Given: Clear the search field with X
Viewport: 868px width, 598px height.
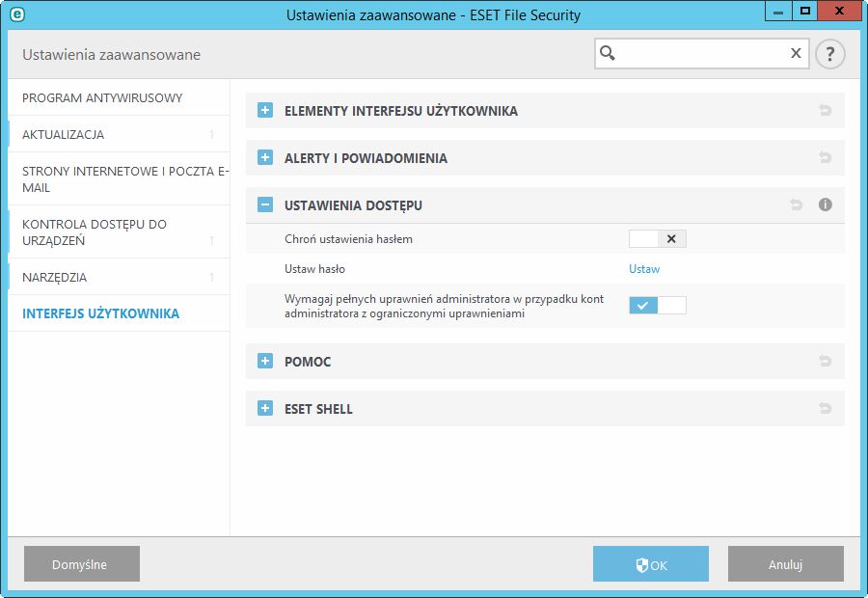Looking at the screenshot, I should click(x=796, y=53).
